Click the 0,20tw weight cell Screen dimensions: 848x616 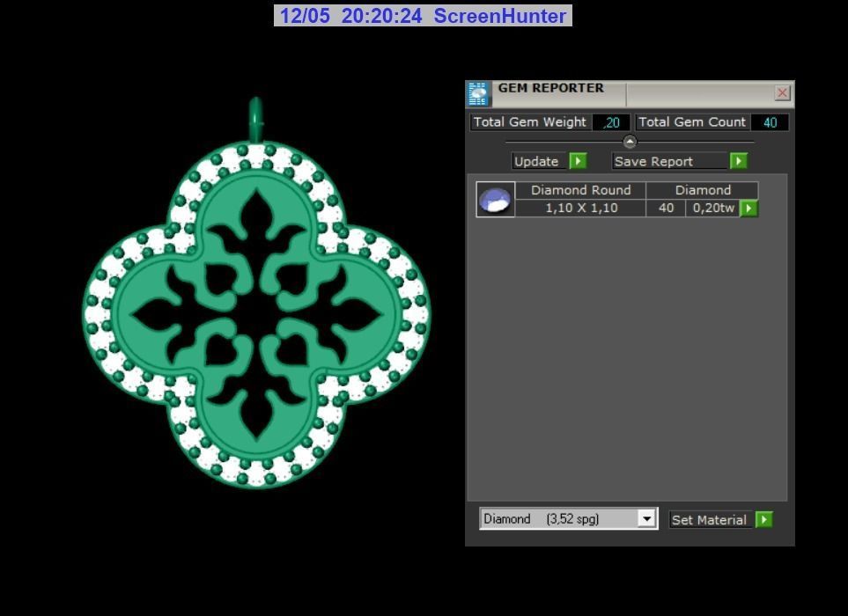click(x=712, y=208)
